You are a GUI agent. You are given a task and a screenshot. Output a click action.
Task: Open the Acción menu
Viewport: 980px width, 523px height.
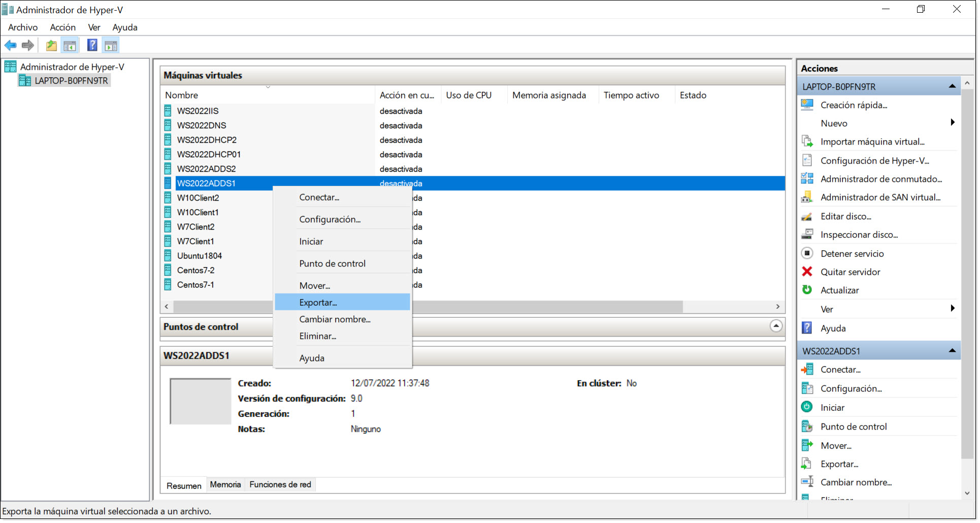(62, 27)
